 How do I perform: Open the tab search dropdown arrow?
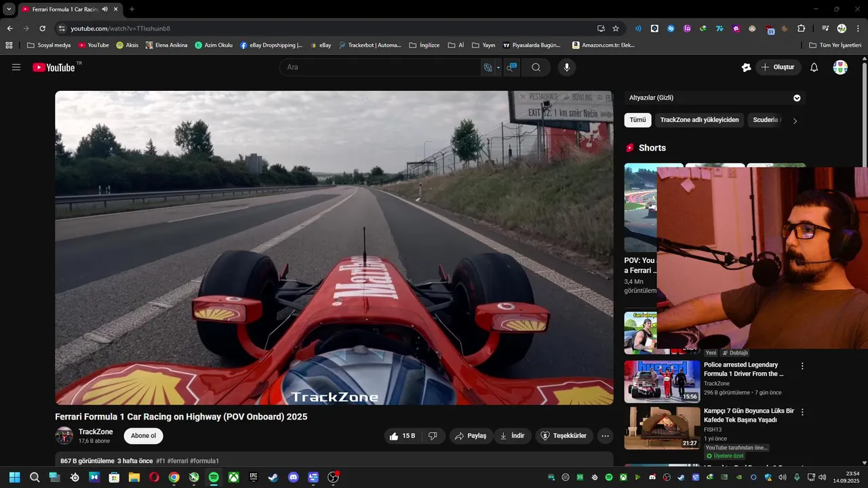pos(9,9)
